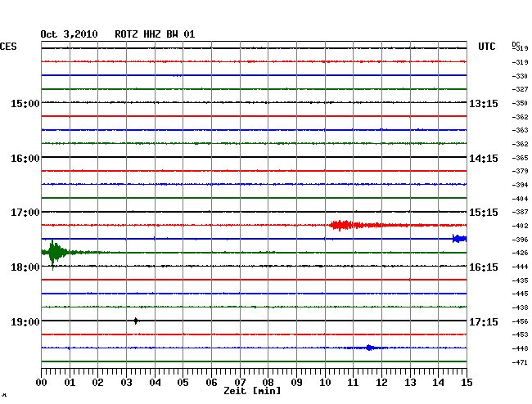Click the DC offset value -363
The height and width of the screenshot is (404, 532).
[520, 130]
